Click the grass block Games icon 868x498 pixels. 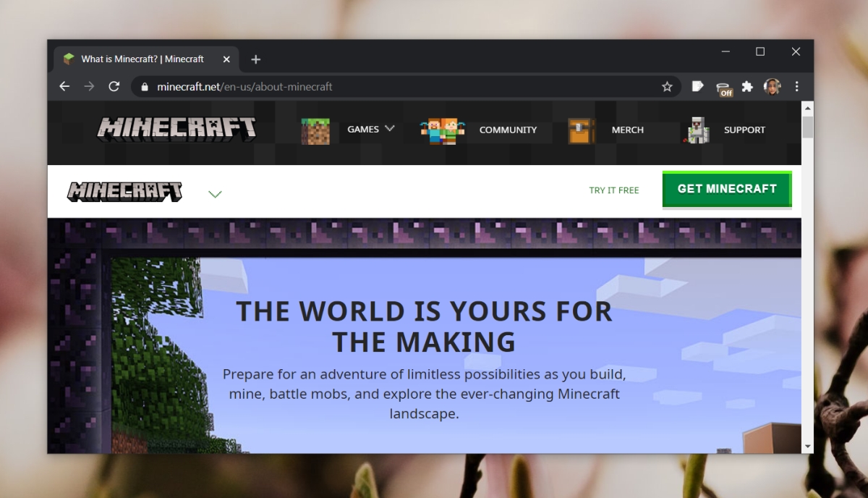(x=315, y=131)
